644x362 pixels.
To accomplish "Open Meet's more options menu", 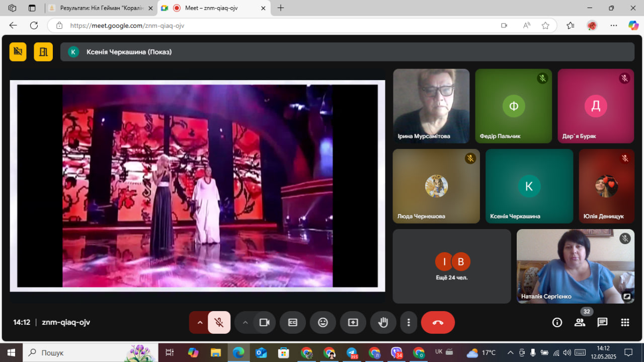I will [409, 323].
